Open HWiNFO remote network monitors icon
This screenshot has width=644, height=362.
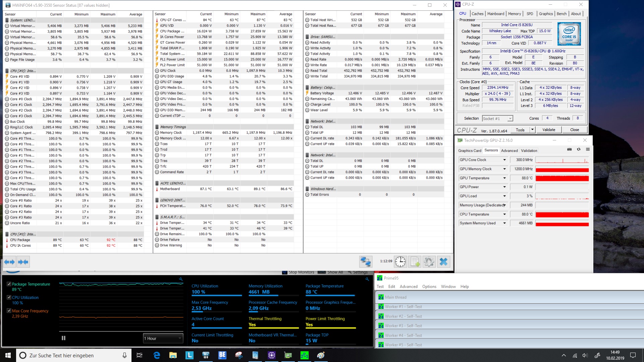(x=366, y=261)
